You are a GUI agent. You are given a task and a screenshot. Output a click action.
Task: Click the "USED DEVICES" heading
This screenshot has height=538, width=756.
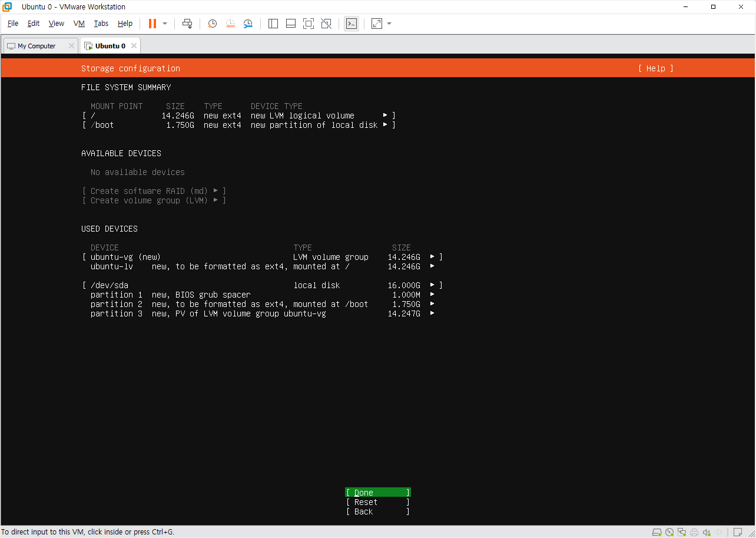pos(110,229)
